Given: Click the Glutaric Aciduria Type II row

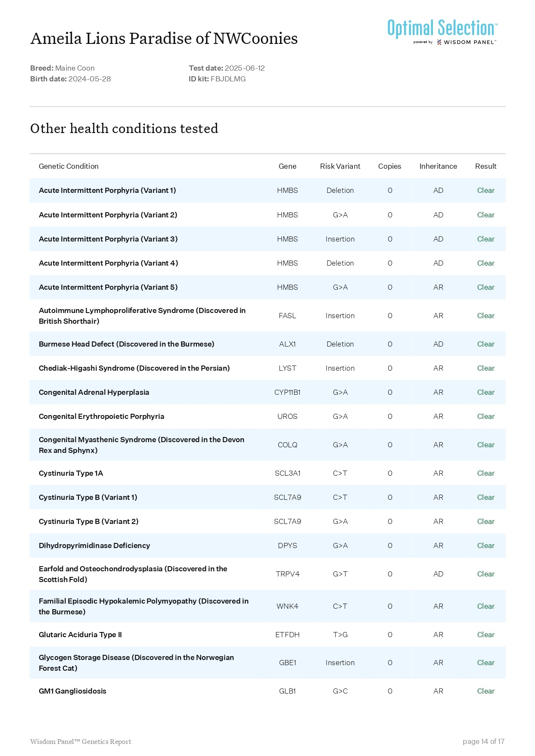Looking at the screenshot, I should 80,635.
